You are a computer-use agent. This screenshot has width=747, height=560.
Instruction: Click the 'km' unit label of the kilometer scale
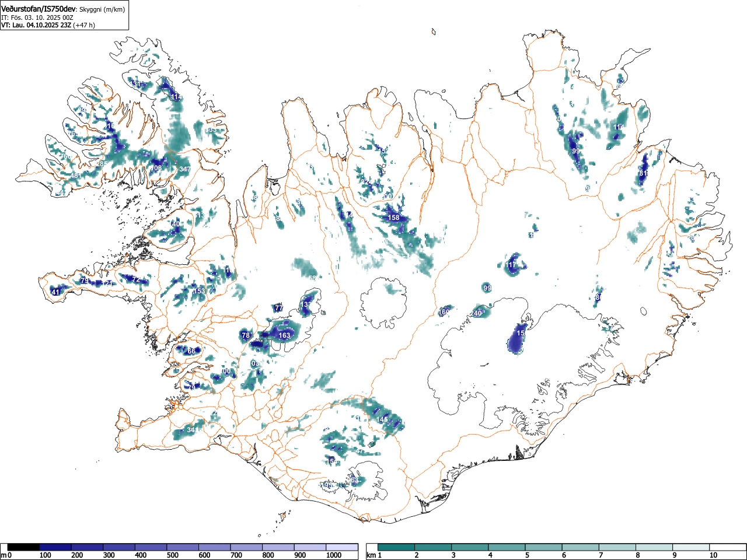371,555
